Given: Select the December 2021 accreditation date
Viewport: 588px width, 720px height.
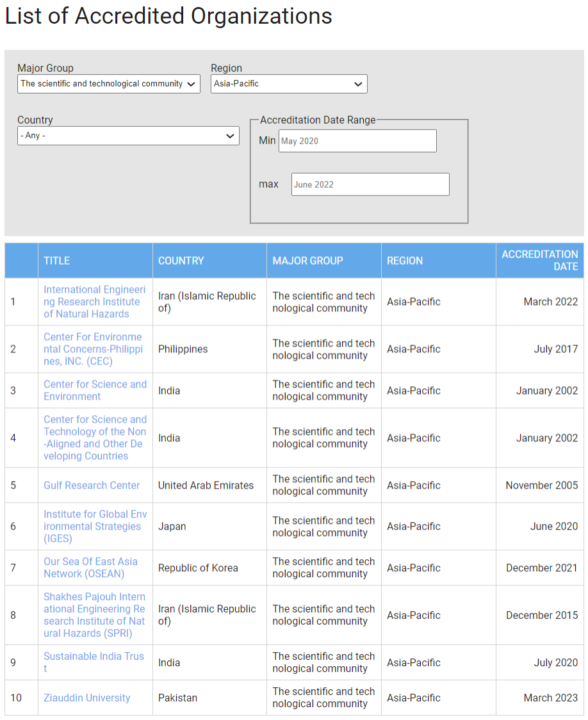Looking at the screenshot, I should tap(542, 568).
